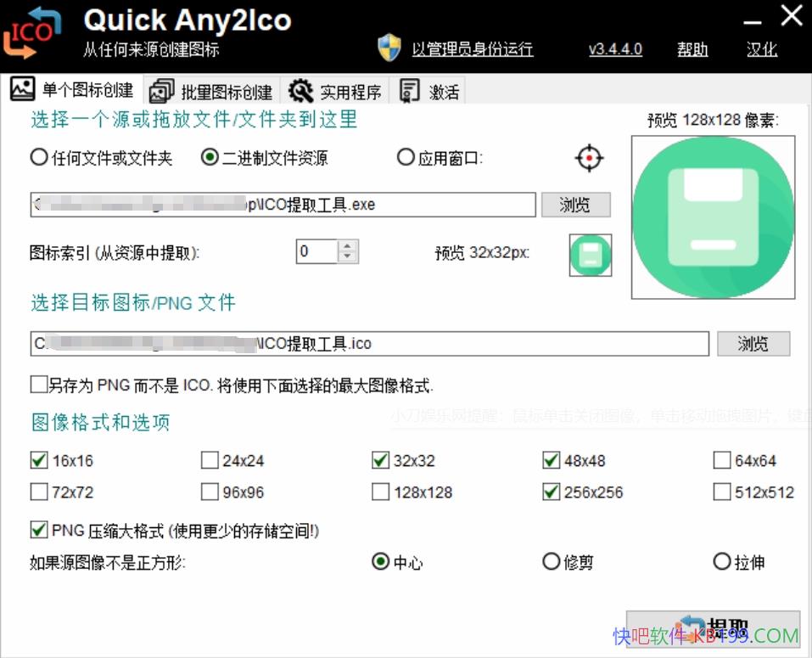Click the 128x128 preview image
The height and width of the screenshot is (658, 812).
pos(713,217)
